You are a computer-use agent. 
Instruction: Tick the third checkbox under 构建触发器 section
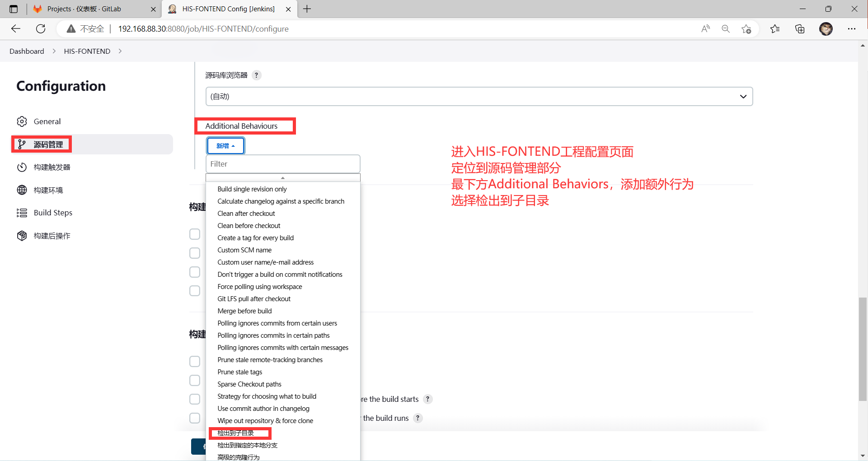tap(195, 272)
